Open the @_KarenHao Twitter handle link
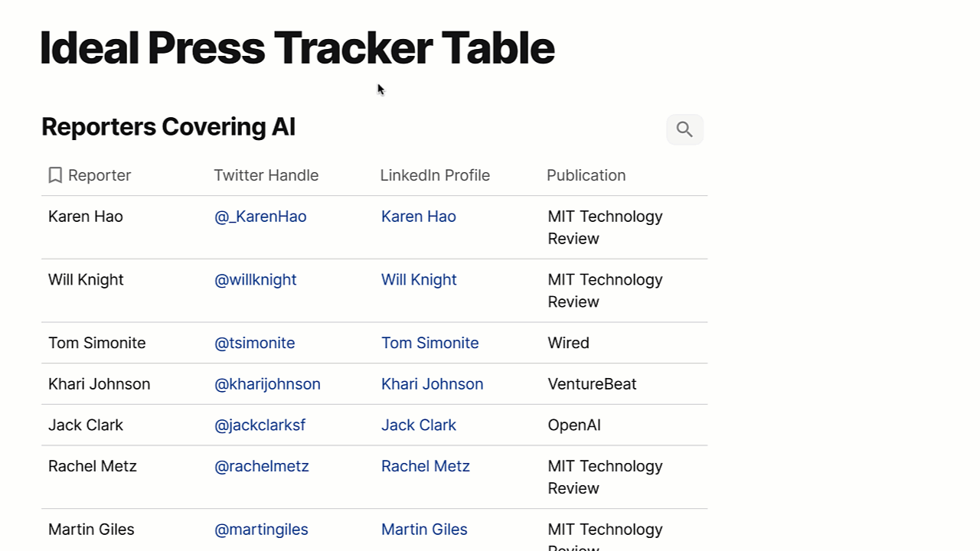Image resolution: width=980 pixels, height=551 pixels. click(260, 217)
